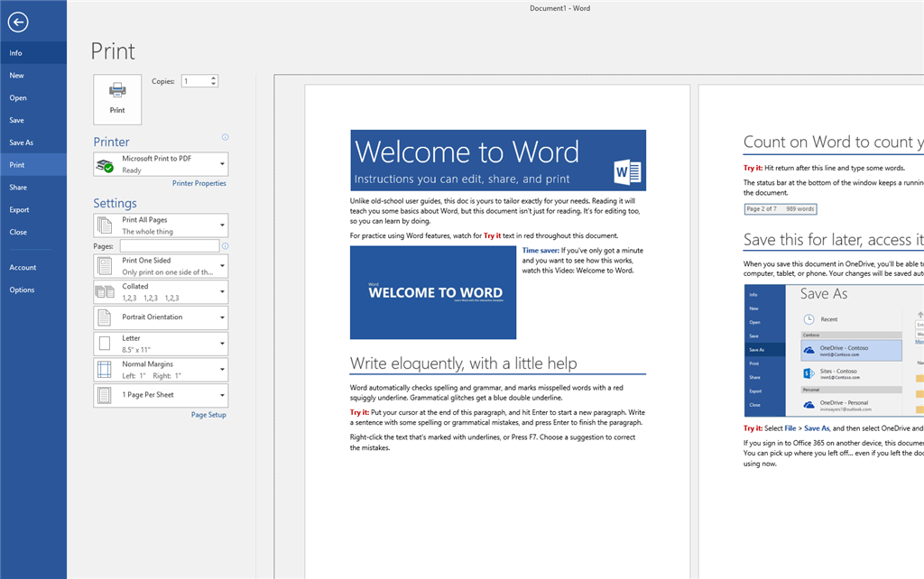Open the Normal Margins dropdown
This screenshot has height=579, width=924.
tap(222, 369)
